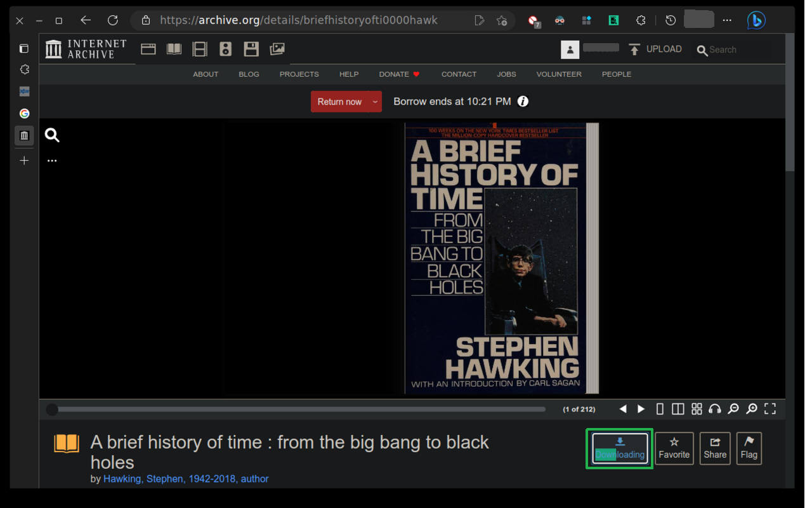Open the Books section icon in header
This screenshot has width=812, height=508.
coord(174,49)
